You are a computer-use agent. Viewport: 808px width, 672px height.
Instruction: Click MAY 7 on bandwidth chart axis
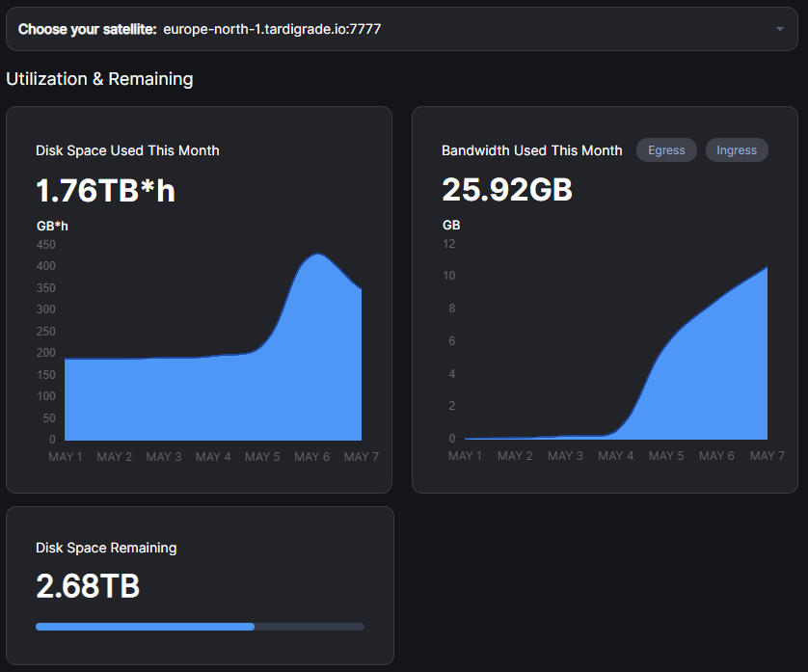coord(768,455)
